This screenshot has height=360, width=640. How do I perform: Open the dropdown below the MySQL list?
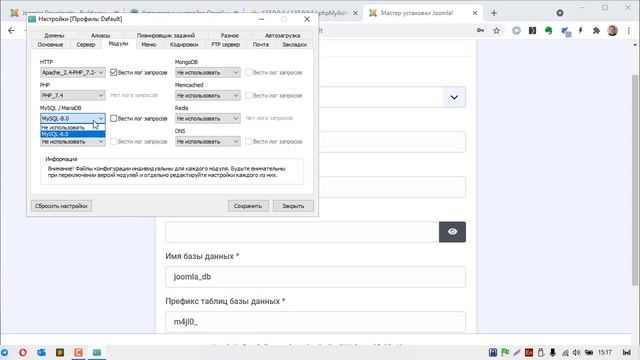(73, 142)
